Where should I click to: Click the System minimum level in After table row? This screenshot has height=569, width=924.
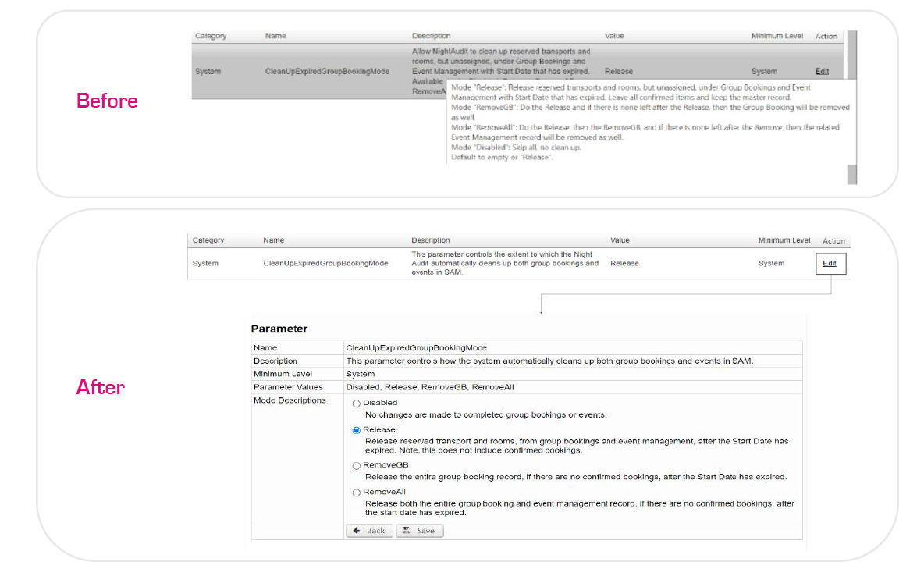(x=771, y=264)
